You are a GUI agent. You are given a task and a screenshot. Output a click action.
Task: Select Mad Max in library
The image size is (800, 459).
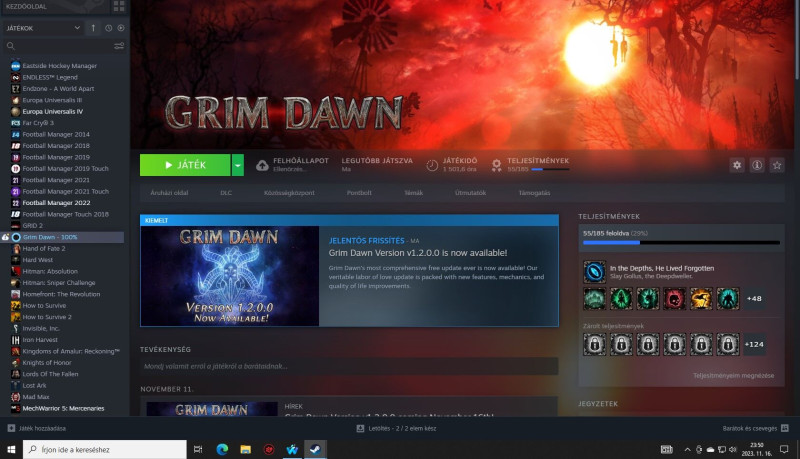(x=36, y=397)
